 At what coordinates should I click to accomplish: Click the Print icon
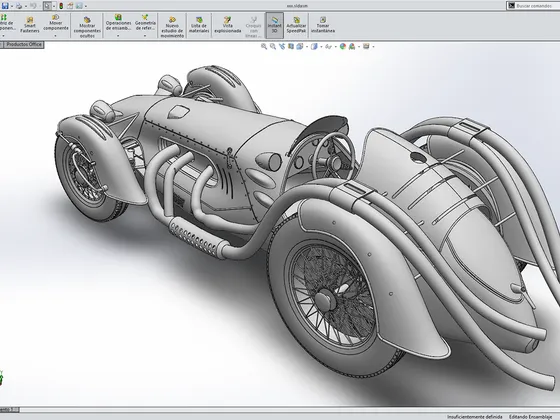pyautogui.click(x=19, y=6)
